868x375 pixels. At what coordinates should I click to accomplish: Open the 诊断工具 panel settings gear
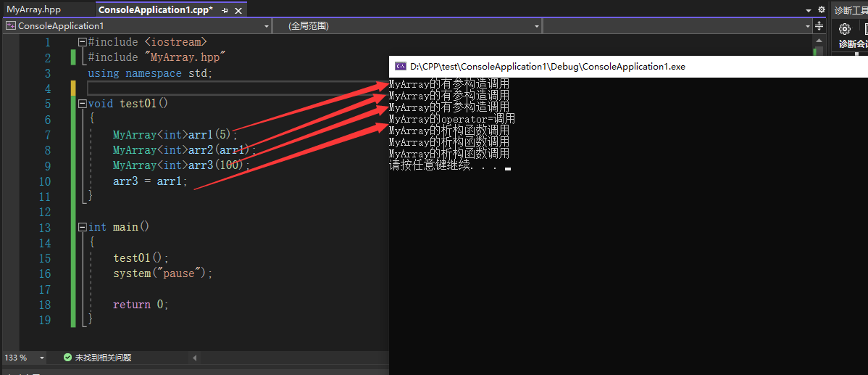click(x=844, y=29)
